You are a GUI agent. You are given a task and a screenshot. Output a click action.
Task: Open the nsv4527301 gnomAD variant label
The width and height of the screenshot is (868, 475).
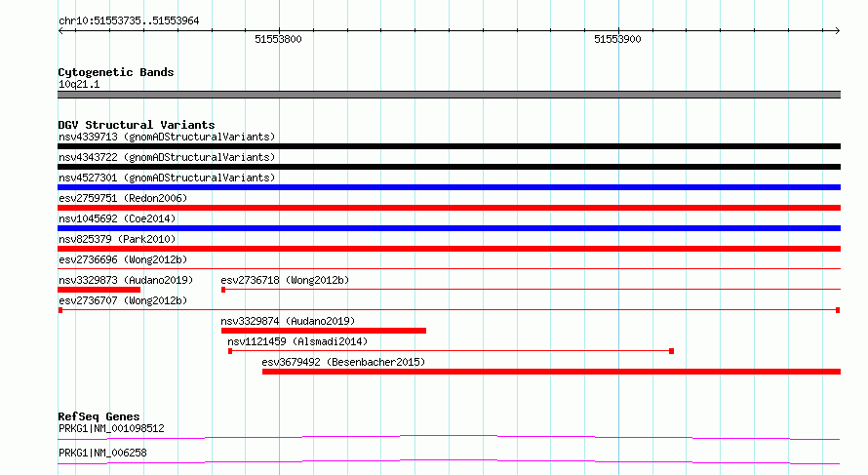coord(167,178)
